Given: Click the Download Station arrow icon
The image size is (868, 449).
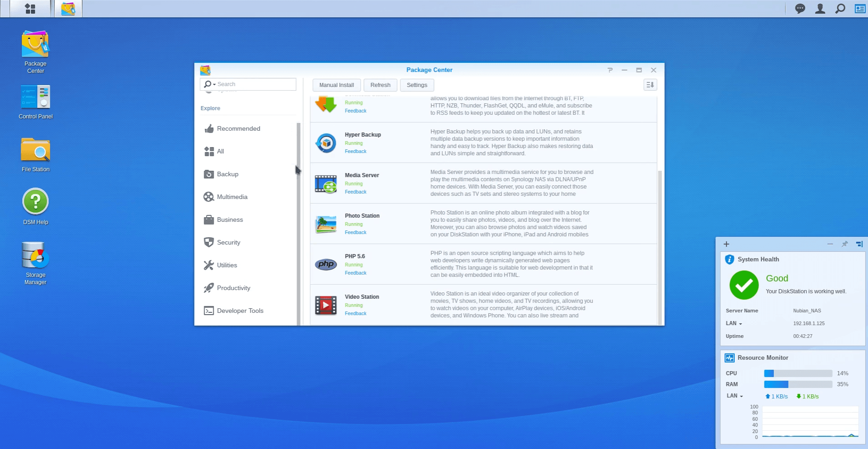Looking at the screenshot, I should pos(326,105).
